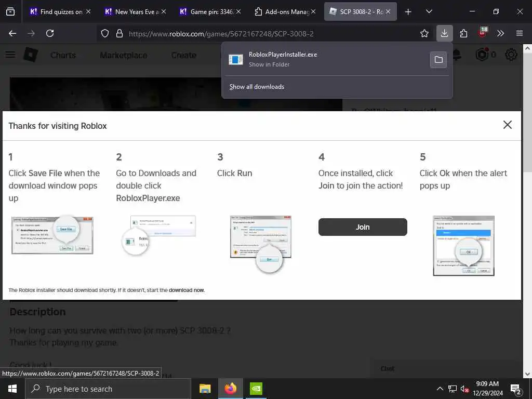
Task: Click Show all downloads
Action: pos(257,87)
